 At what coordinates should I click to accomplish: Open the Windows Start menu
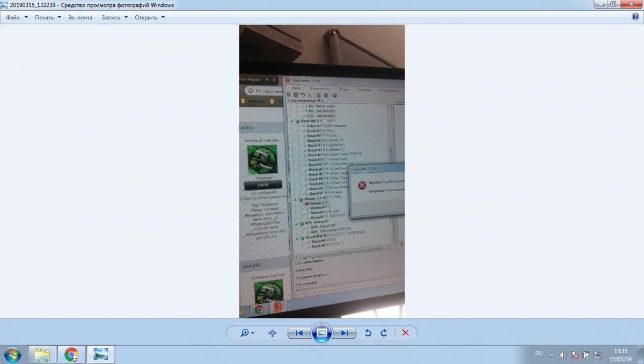(12, 354)
